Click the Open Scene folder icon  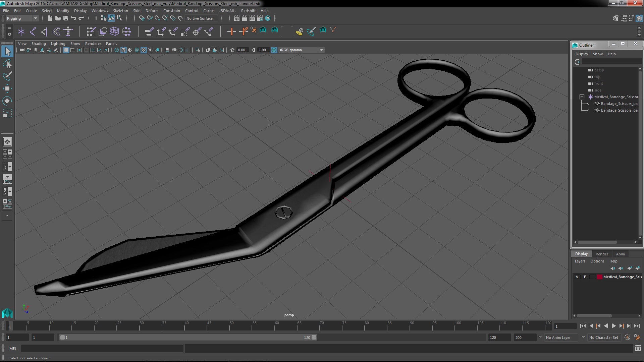tap(58, 18)
